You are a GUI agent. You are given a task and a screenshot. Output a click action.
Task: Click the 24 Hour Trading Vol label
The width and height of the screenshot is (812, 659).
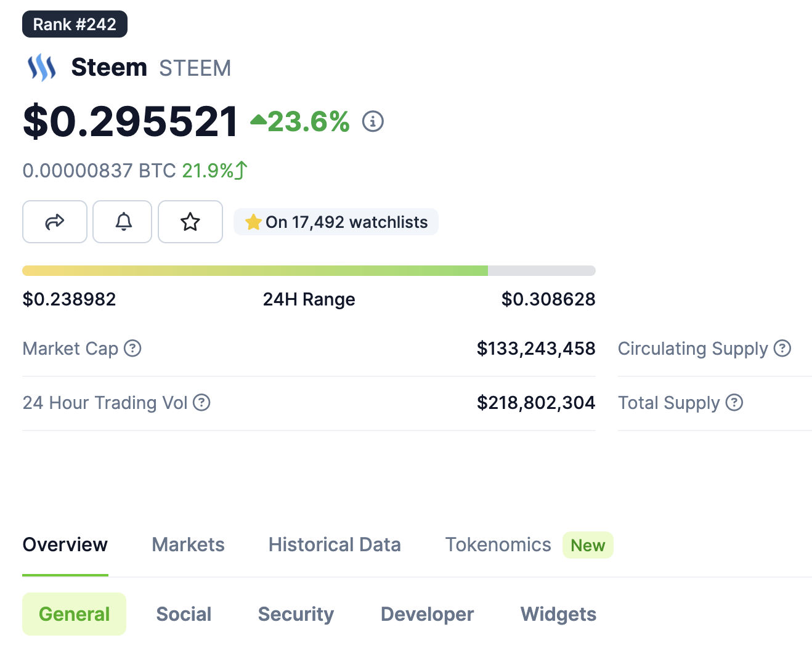[105, 403]
